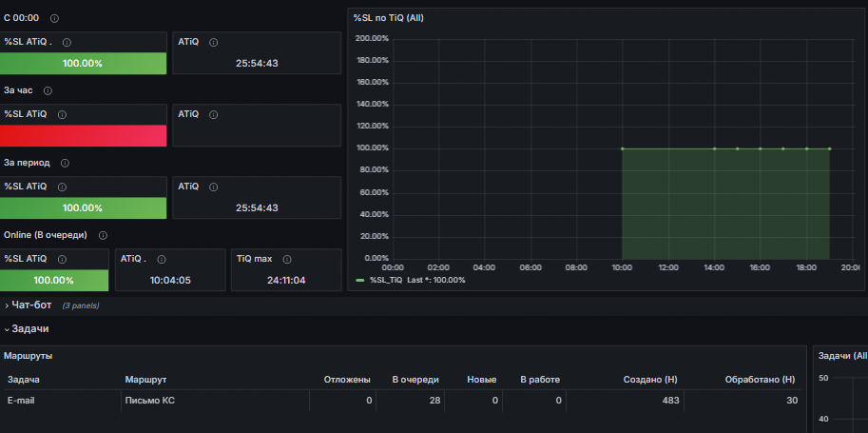Click info icon next to Online (В очереди)
This screenshot has width=868, height=433.
103,236
